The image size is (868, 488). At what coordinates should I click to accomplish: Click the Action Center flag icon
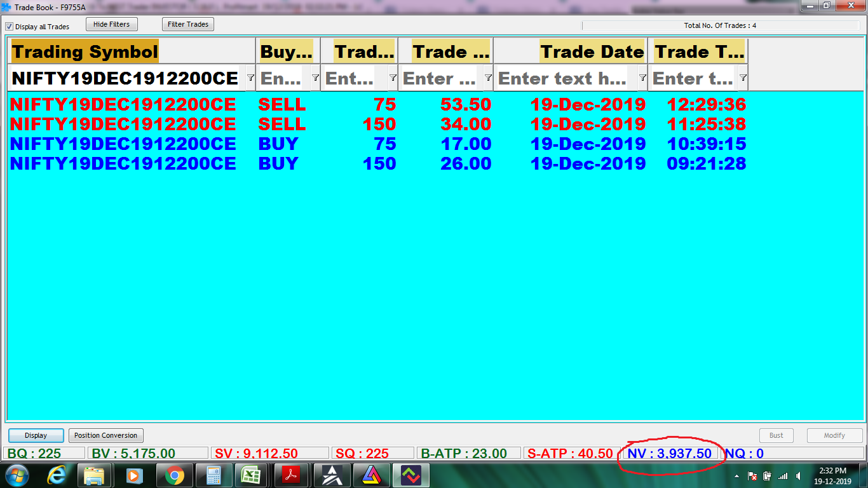point(752,476)
